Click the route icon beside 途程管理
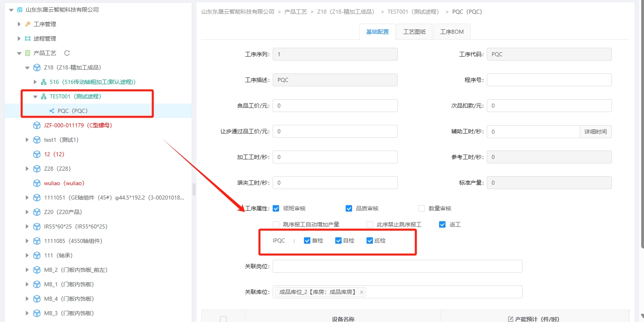Screen dimensions: 644x322 [x=28, y=39]
